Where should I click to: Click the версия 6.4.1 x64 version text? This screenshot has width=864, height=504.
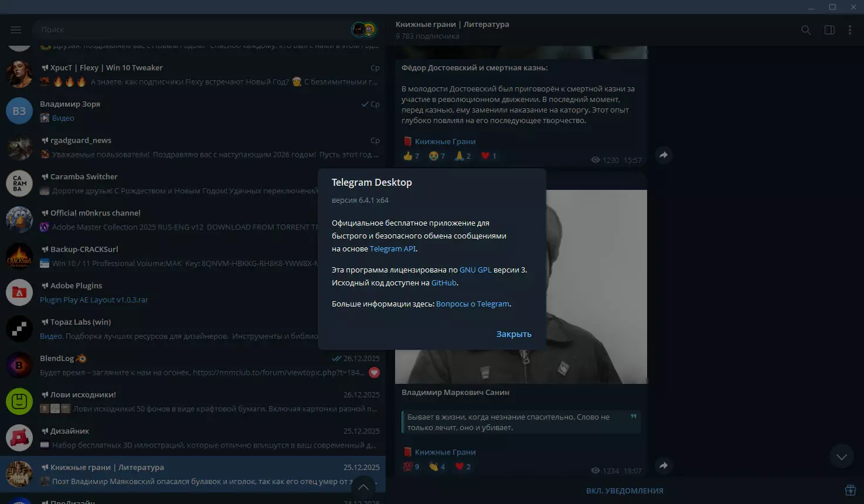[x=360, y=200]
